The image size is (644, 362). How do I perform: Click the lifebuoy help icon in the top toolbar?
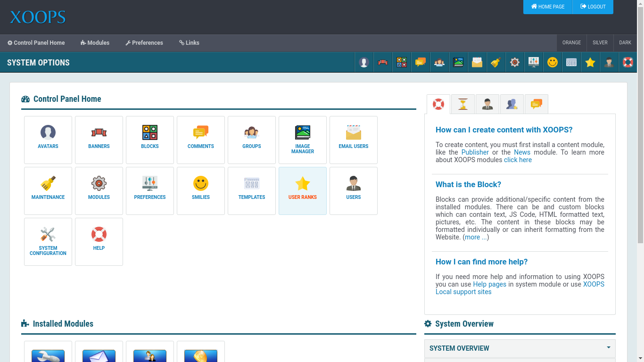(627, 62)
